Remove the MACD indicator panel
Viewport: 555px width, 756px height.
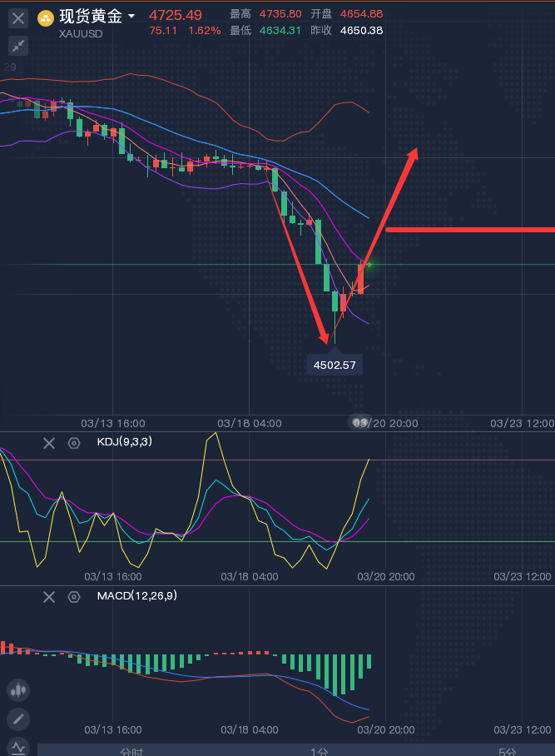click(x=49, y=596)
